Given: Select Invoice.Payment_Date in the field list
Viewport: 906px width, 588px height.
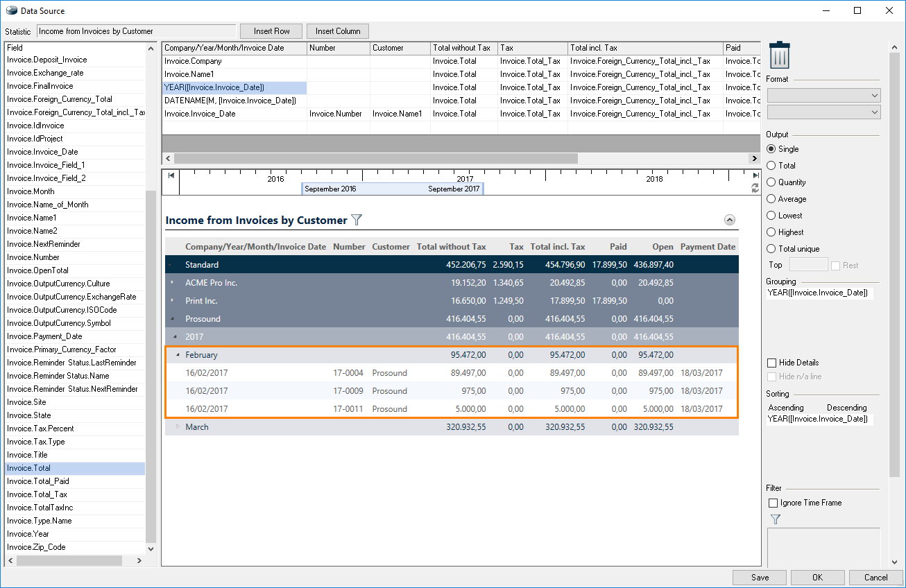Looking at the screenshot, I should pyautogui.click(x=44, y=336).
